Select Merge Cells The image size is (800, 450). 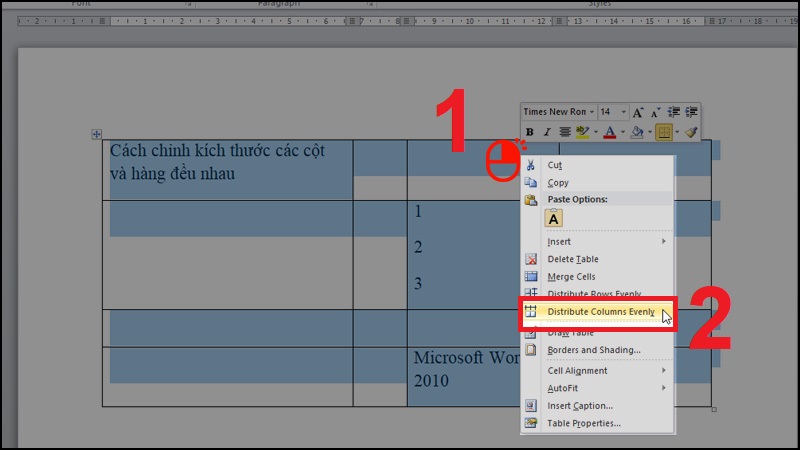coord(598,276)
